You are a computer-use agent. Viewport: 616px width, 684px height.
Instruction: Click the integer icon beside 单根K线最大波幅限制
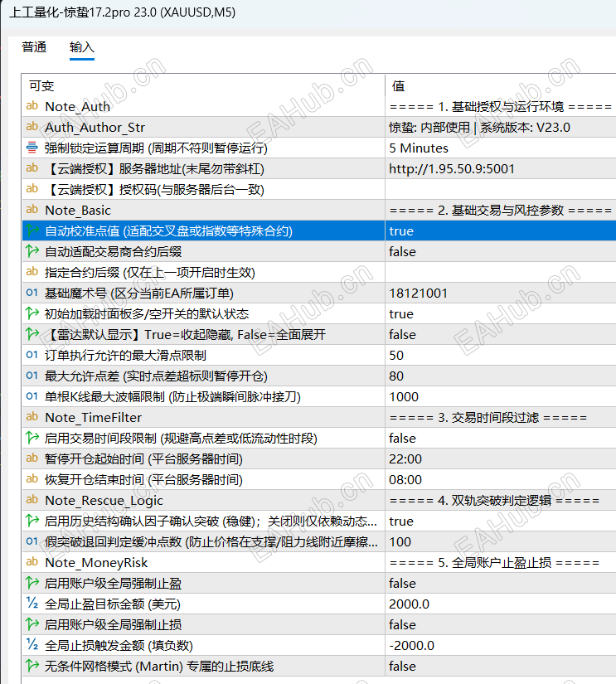(32, 396)
